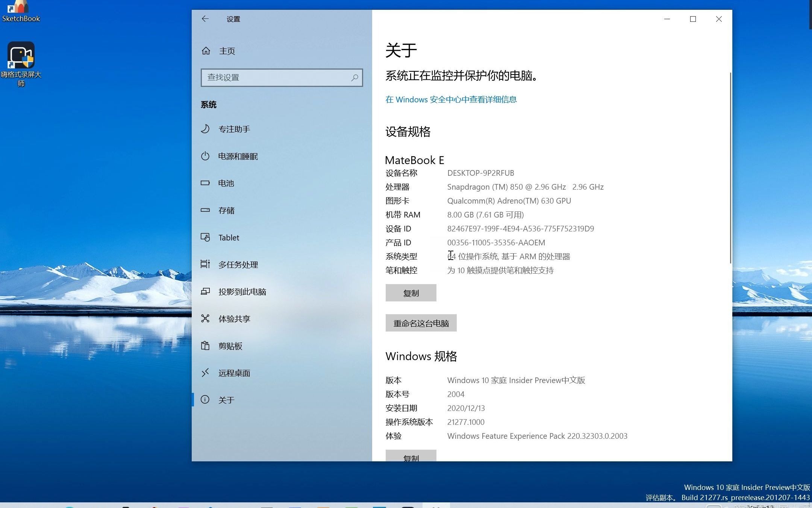Select the Tablet icon in the sidebar

click(205, 237)
